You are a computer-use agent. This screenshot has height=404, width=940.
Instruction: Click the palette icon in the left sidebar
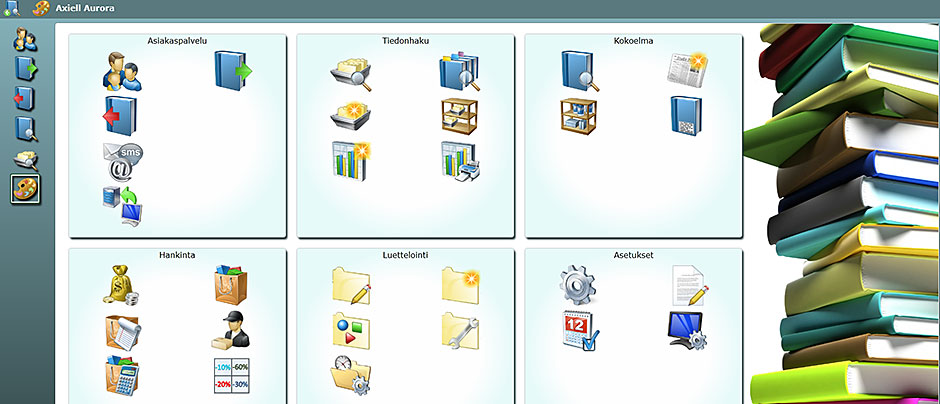26,188
